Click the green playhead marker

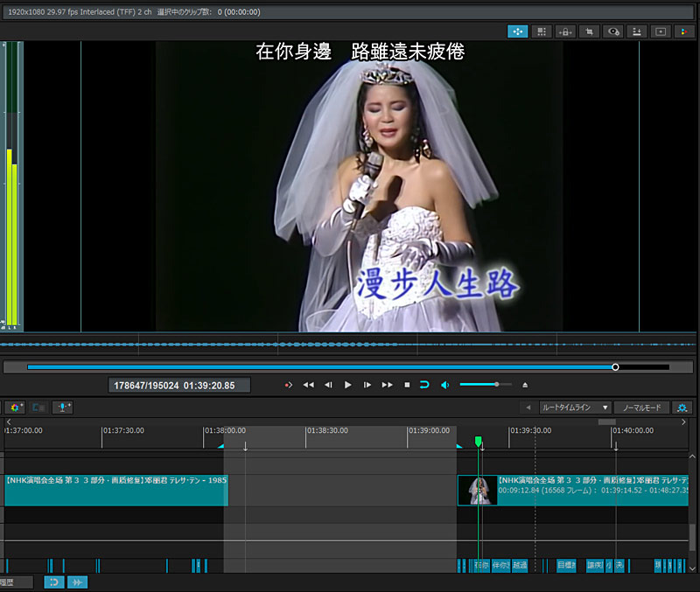point(478,442)
